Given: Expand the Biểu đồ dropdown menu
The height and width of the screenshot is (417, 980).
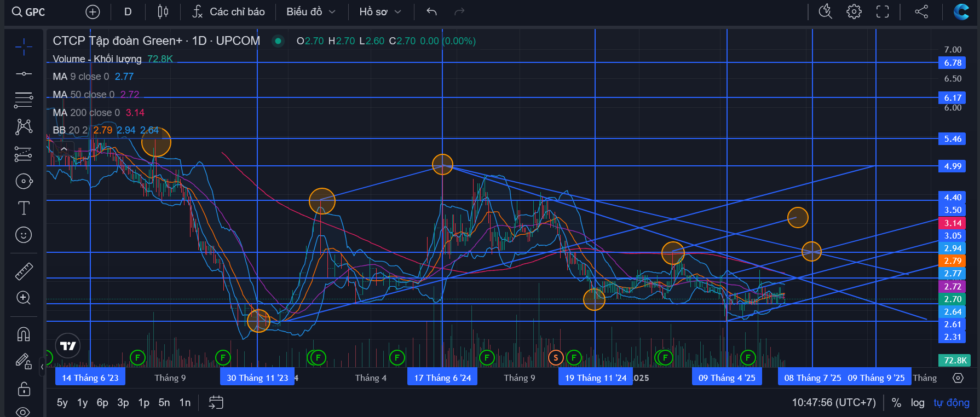Looking at the screenshot, I should (311, 11).
